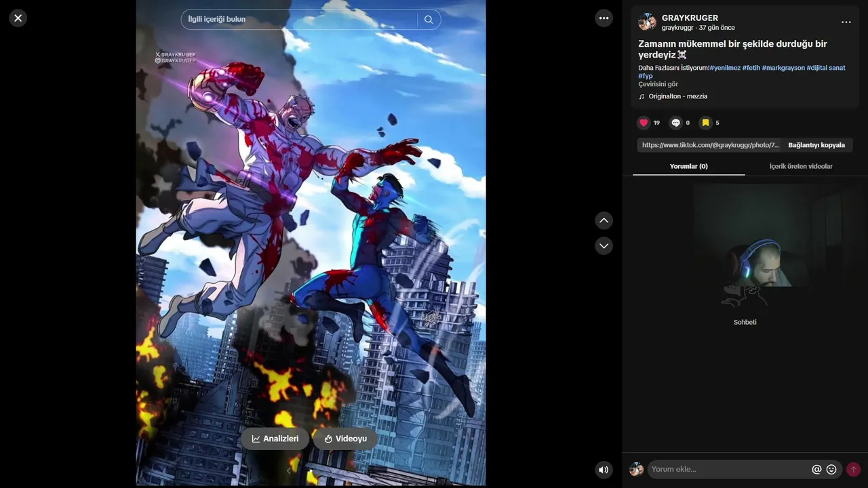Open the 'Analizleri' analytics button
868x488 pixels.
click(275, 439)
